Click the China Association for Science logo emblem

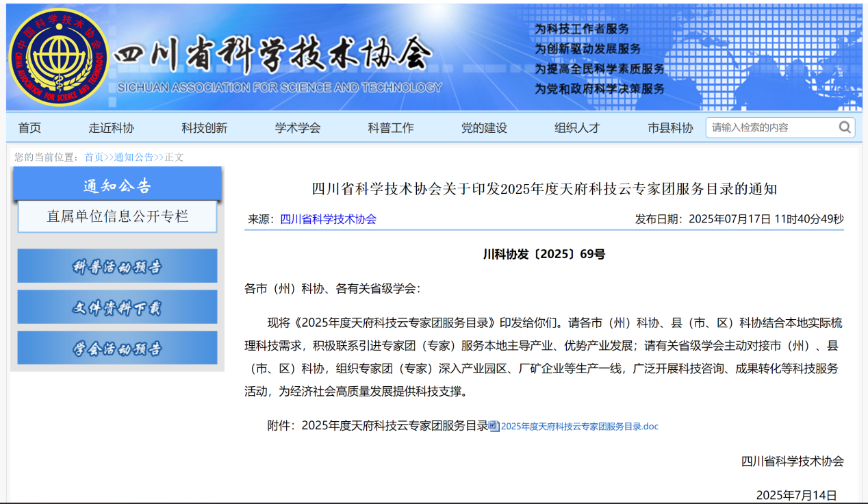(x=59, y=56)
